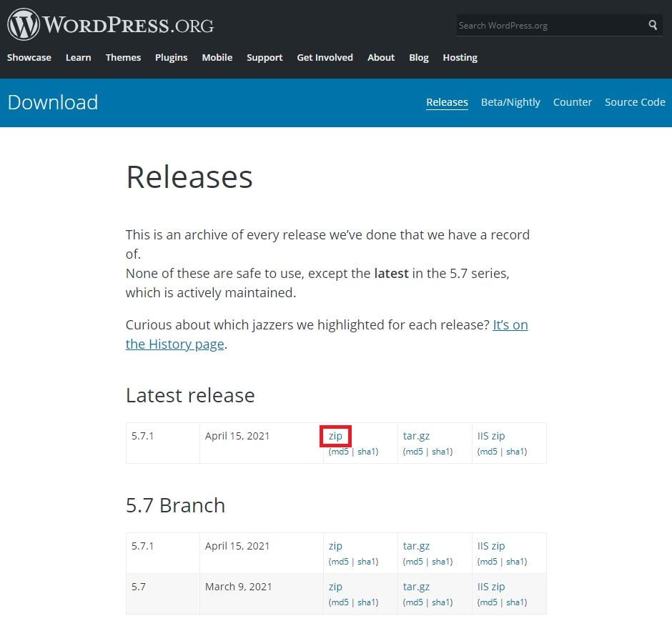The image size is (672, 626).
Task: Open md5 for 5.7.1 tar.gz in 5.7 Branch
Action: tap(414, 562)
